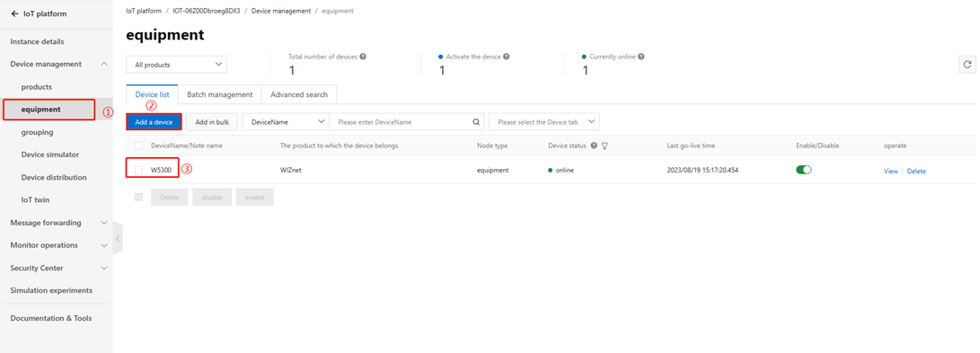Click help icon next to Activate the device

[x=507, y=57]
